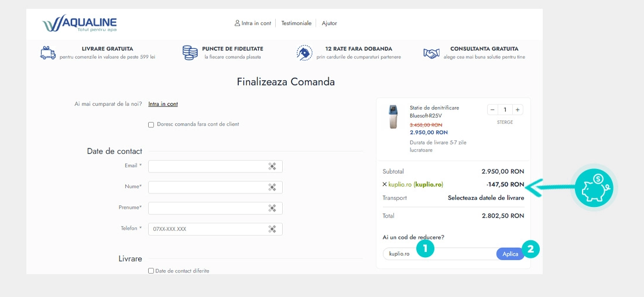Open Intra in cont in header
Viewport: 644px width, 297px height.
point(256,23)
